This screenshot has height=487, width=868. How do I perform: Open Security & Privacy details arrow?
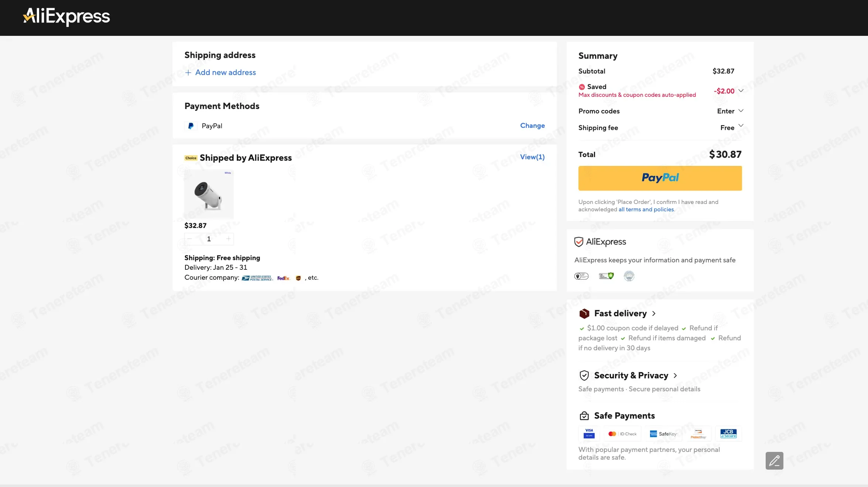click(x=675, y=376)
